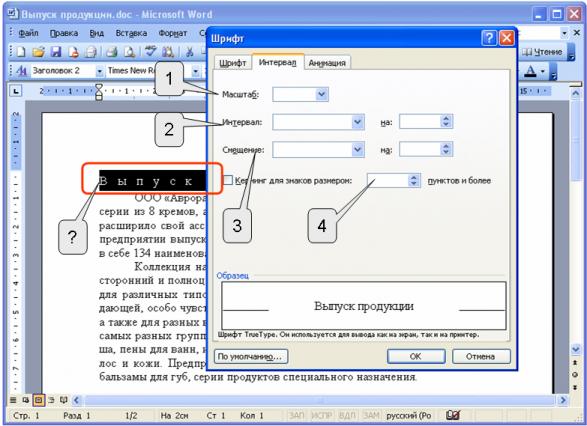Open the Вставка menu
587x426 pixels.
coord(131,33)
